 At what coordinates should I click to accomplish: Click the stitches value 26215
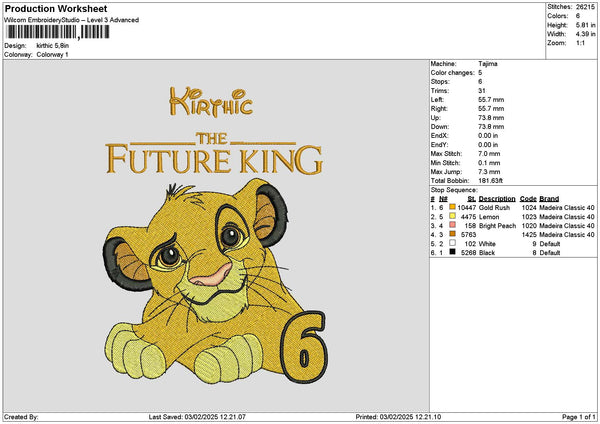point(585,7)
